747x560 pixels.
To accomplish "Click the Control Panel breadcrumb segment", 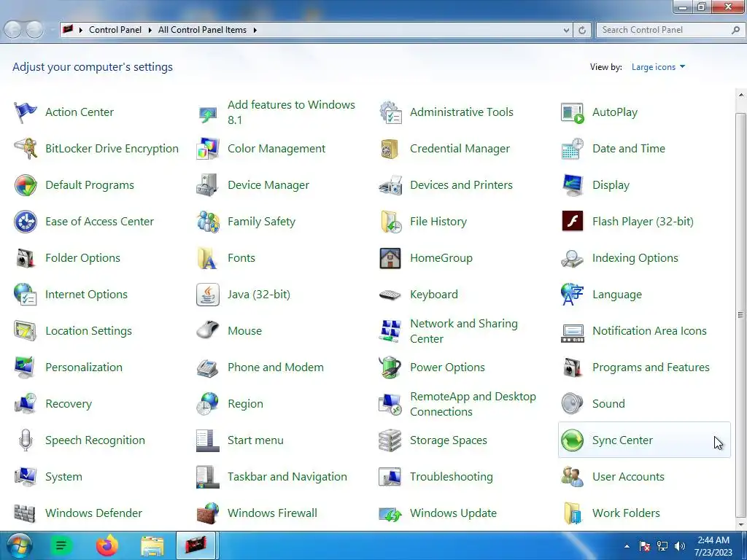I will [115, 30].
